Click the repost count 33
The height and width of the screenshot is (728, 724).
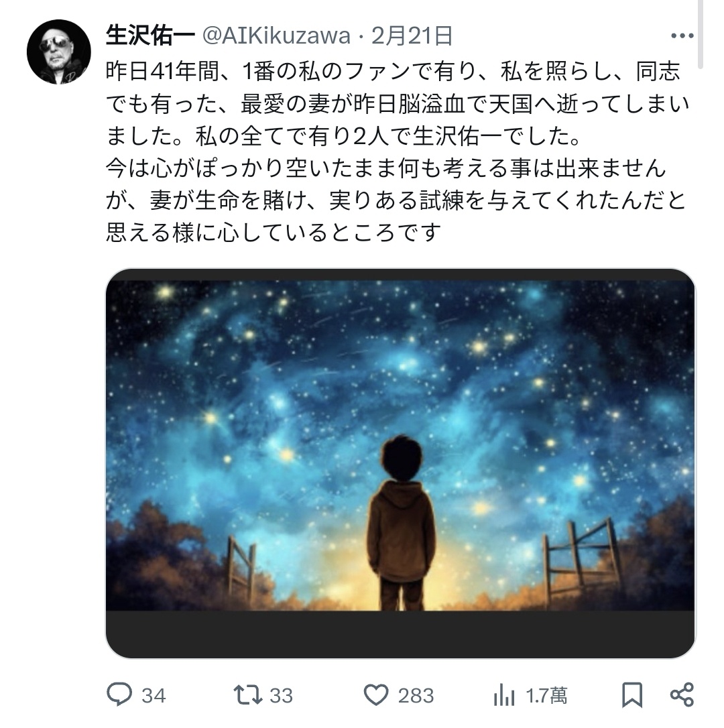pos(282,696)
